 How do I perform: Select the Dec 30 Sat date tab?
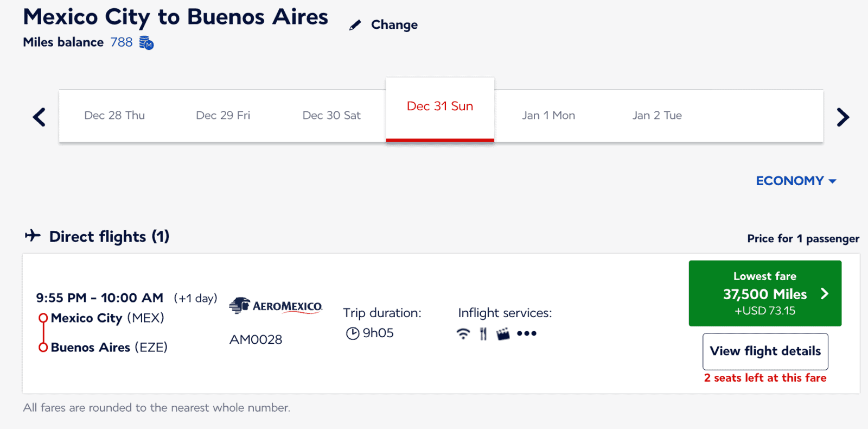tap(331, 115)
